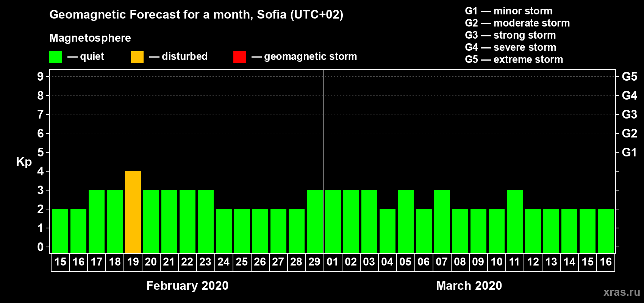Click the 'Magnetosphere' heading

tap(90, 38)
